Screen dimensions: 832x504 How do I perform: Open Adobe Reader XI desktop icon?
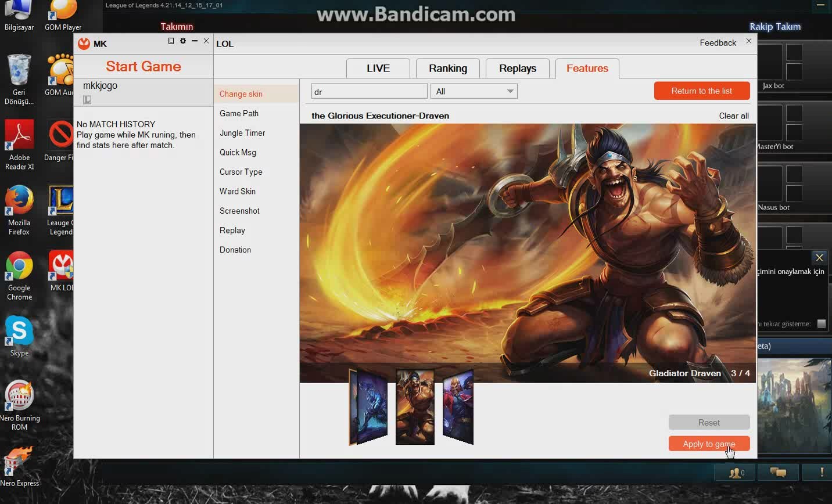point(19,145)
